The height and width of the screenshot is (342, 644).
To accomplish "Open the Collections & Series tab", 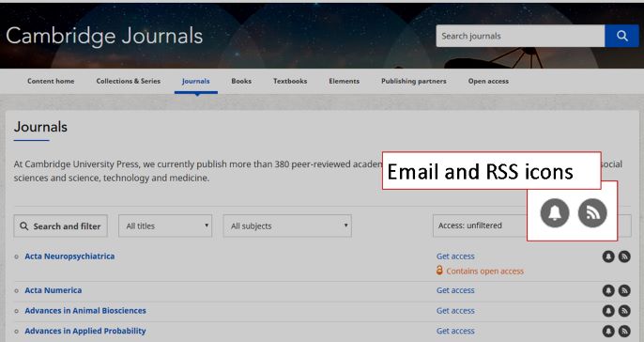I will tap(128, 81).
